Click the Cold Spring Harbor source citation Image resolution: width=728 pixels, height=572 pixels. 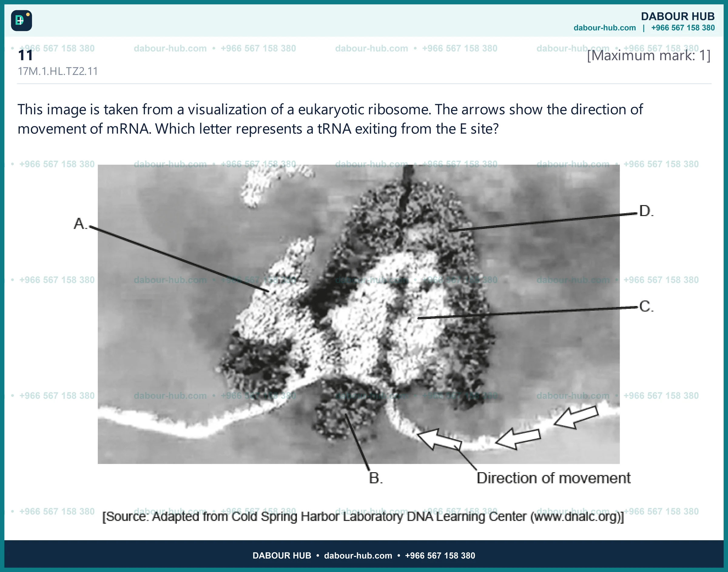click(363, 516)
